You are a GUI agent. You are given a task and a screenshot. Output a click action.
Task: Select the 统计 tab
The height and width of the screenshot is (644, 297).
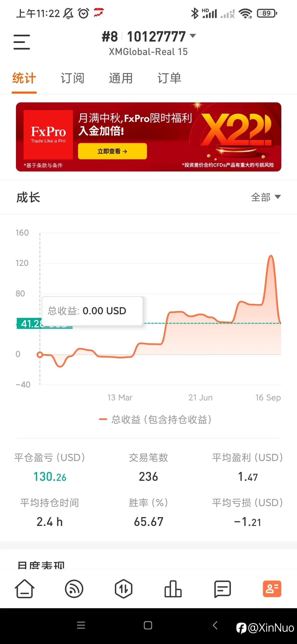tap(24, 78)
